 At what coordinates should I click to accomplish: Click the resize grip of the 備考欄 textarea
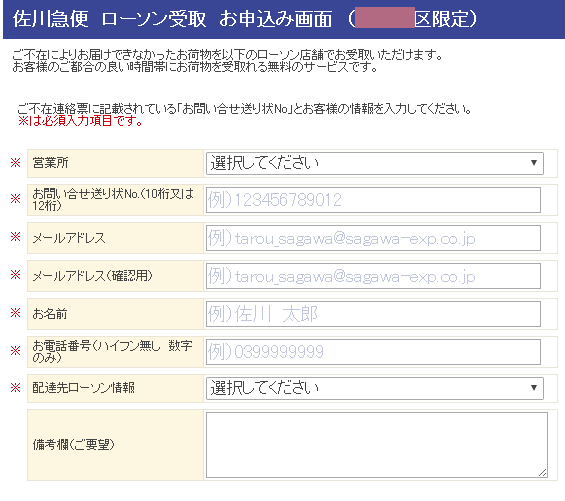543,473
